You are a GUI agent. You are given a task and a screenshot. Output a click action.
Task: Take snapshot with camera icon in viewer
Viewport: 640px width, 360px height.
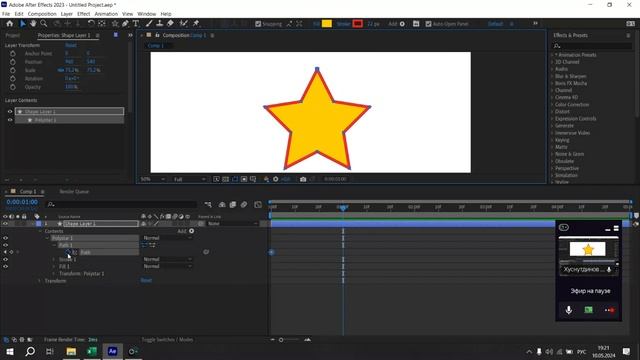point(303,179)
